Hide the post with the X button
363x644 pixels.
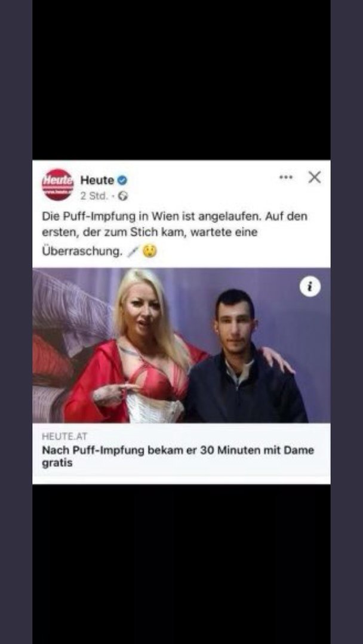pos(315,178)
